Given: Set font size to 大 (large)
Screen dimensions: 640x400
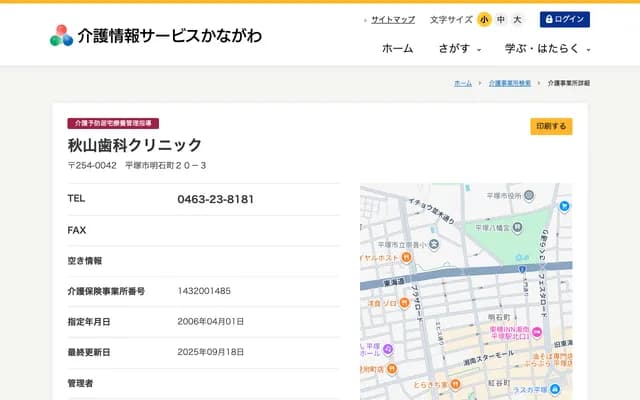Looking at the screenshot, I should point(517,19).
